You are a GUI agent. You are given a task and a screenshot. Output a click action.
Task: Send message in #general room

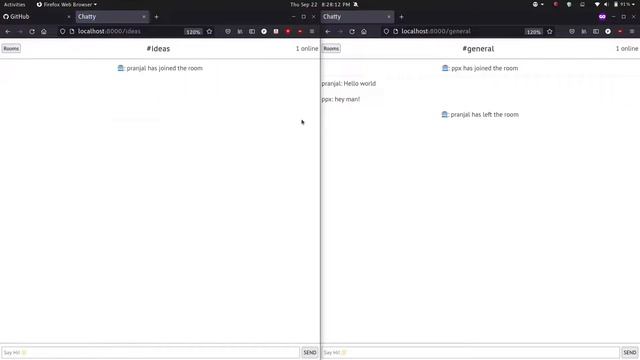(x=630, y=352)
